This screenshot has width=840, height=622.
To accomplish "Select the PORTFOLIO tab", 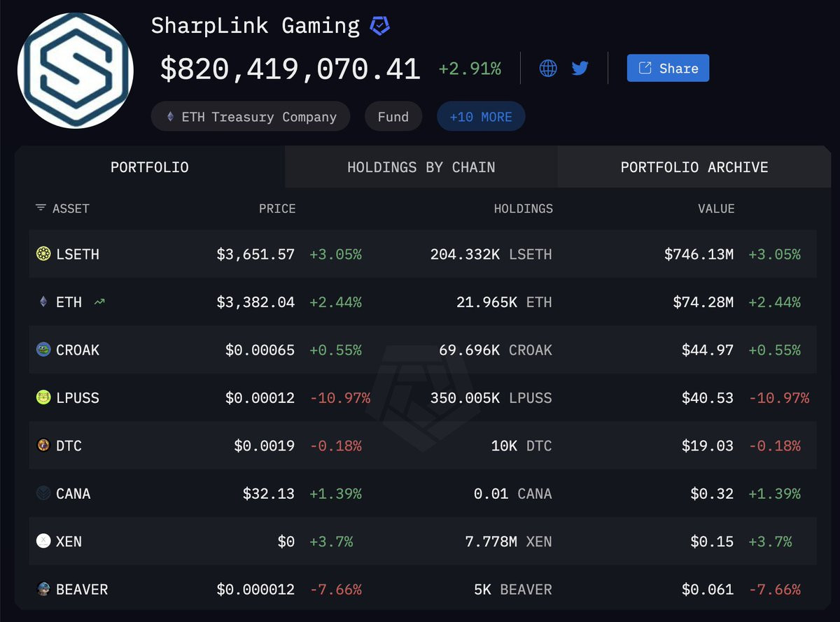I will [150, 167].
